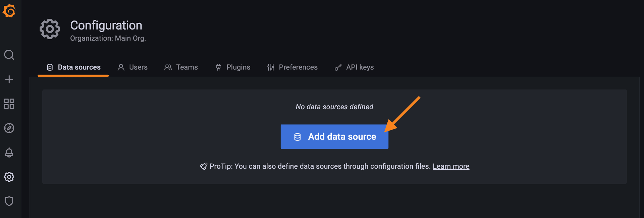The height and width of the screenshot is (218, 644).
Task: Open the Dashboards grid icon
Action: (x=9, y=104)
